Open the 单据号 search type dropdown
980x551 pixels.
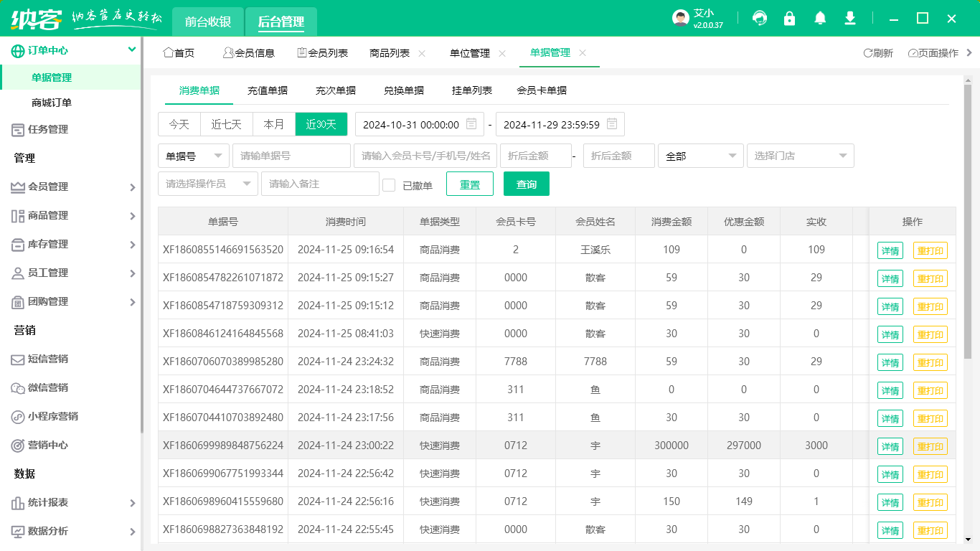pyautogui.click(x=194, y=156)
